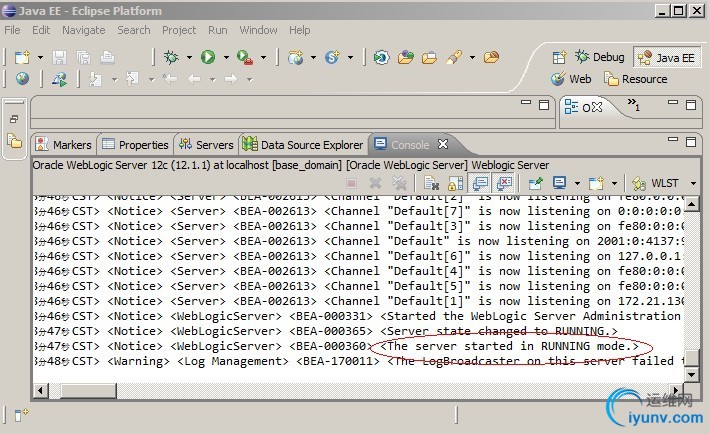Screen dimensions: 709x434
Task: Click the Search flashlight toolbar icon
Action: pos(454,57)
